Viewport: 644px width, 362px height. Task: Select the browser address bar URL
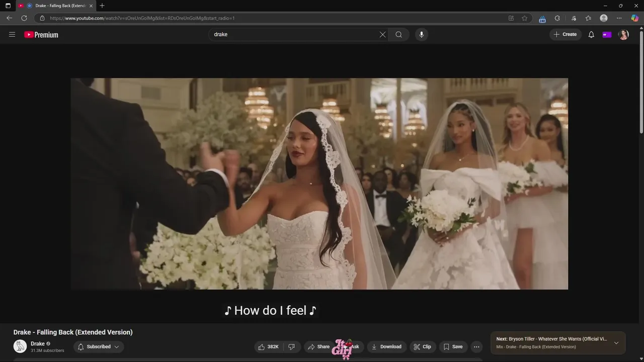click(142, 18)
